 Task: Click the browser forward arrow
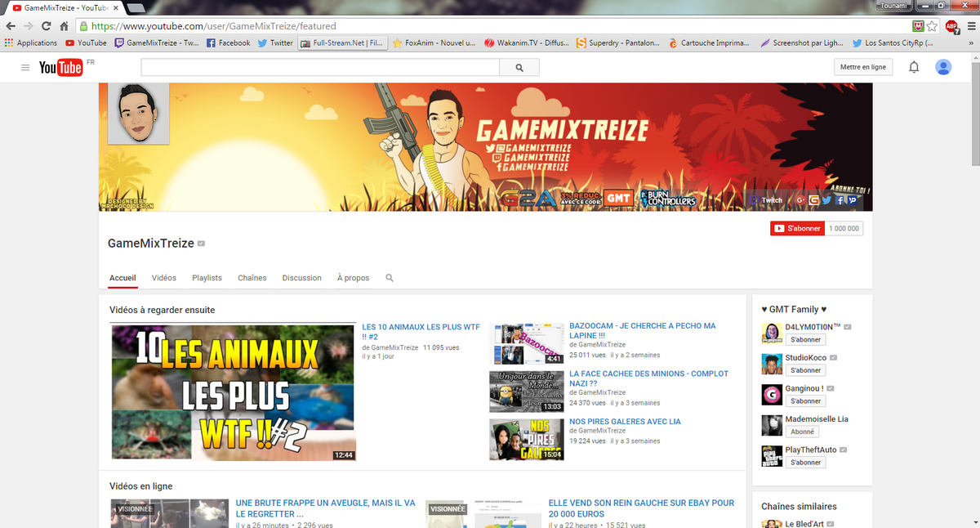pos(29,26)
